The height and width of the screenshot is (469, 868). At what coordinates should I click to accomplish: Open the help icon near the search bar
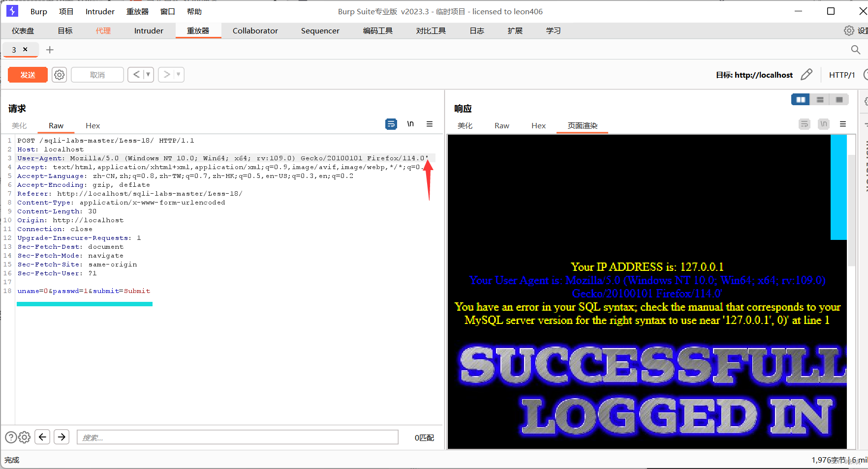[x=11, y=437]
